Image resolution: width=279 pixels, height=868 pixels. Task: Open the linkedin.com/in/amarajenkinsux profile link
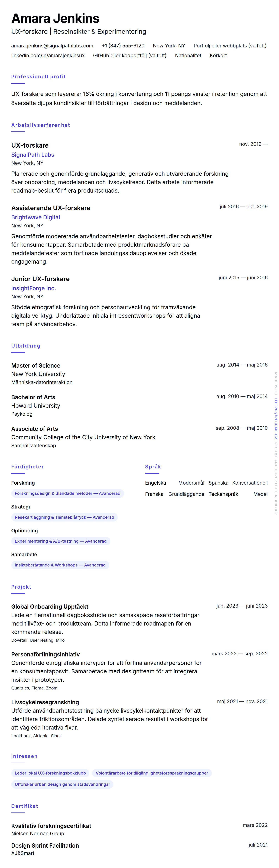pos(48,56)
